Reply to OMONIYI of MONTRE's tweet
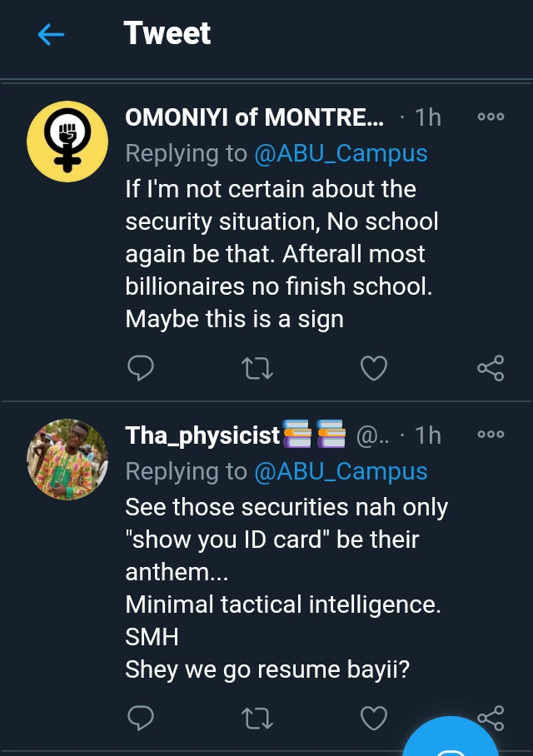 140,368
